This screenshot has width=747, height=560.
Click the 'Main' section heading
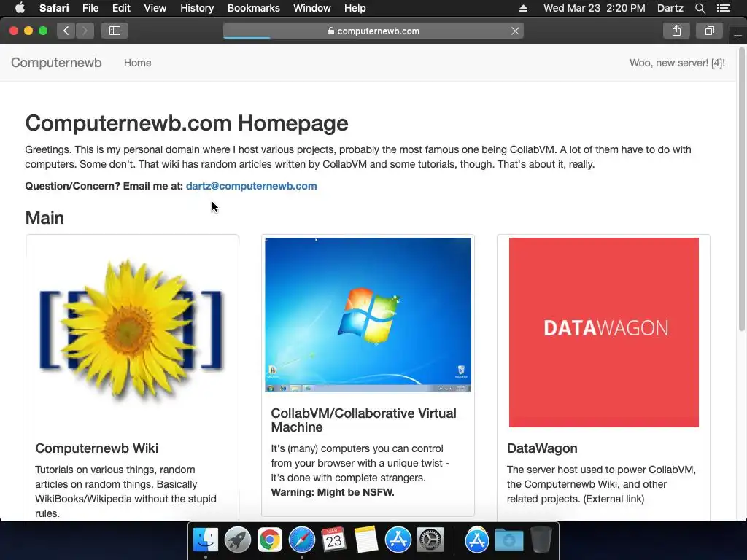point(44,218)
